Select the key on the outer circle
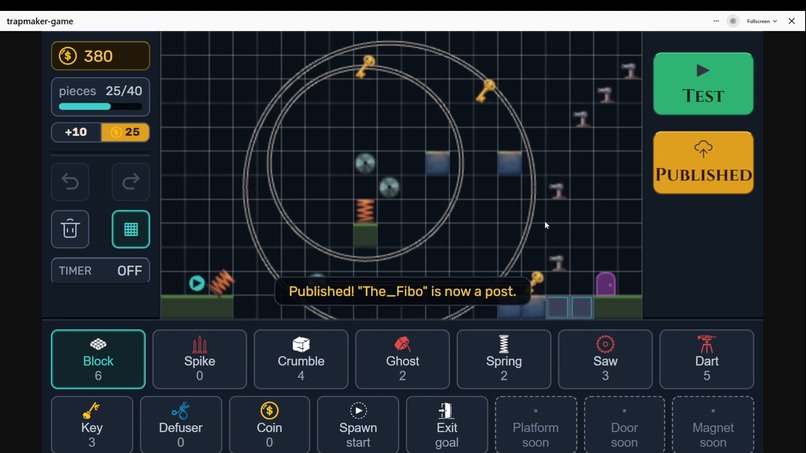This screenshot has height=453, width=806. click(x=485, y=90)
